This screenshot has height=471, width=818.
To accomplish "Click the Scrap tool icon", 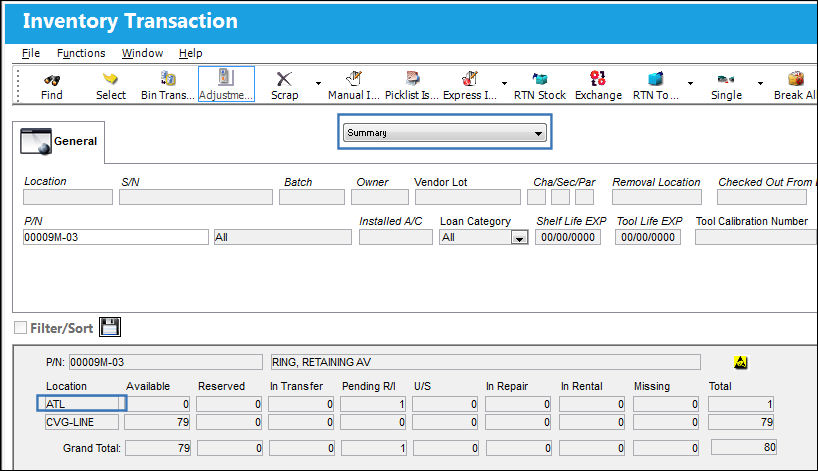I will pos(284,79).
